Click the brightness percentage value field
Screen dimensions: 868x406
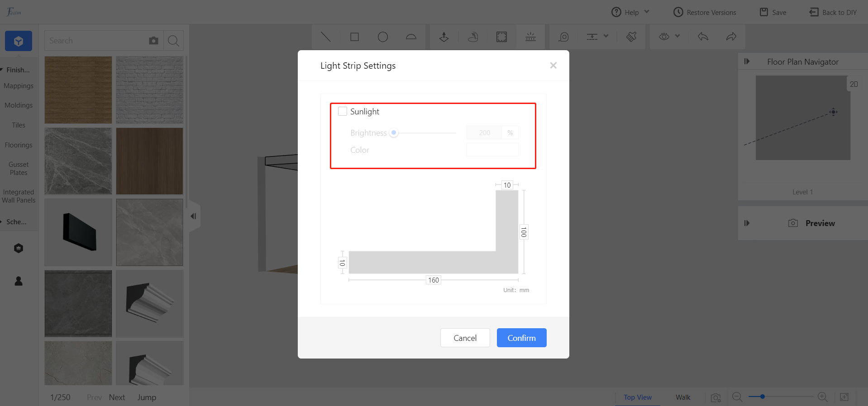[484, 133]
